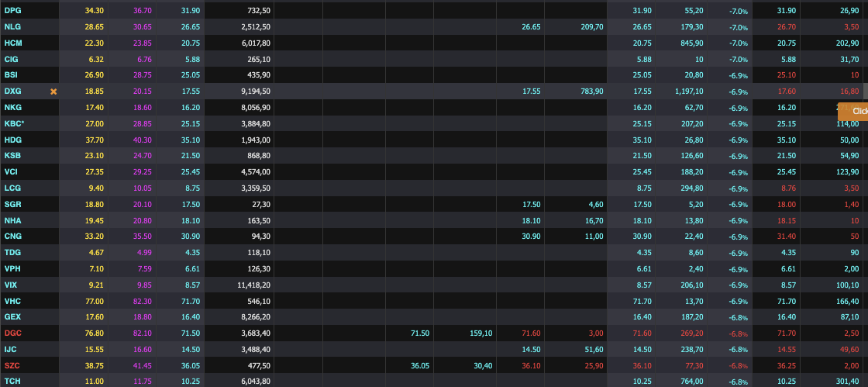Click the DGC bid price 71.50

tap(420, 333)
